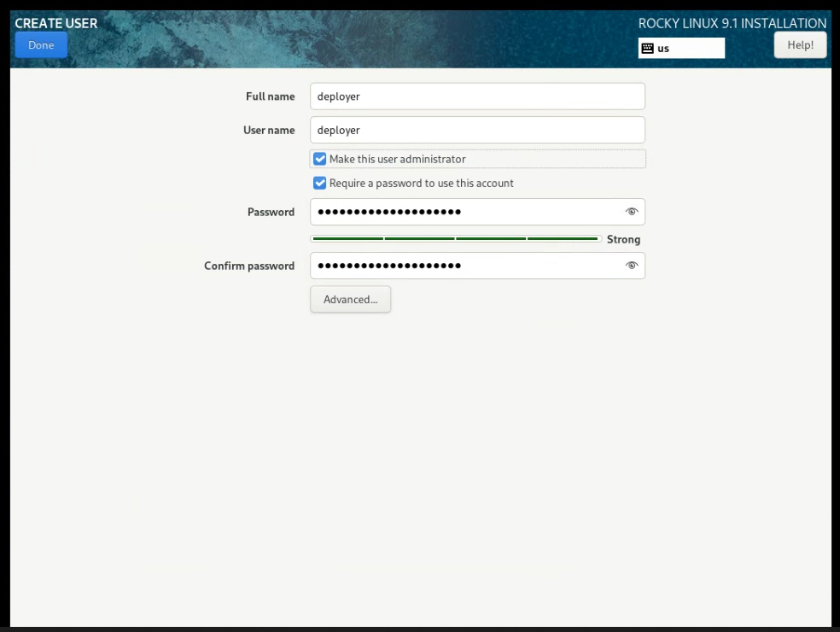Toggle Require a password checkbox
The image size is (840, 632).
[320, 184]
